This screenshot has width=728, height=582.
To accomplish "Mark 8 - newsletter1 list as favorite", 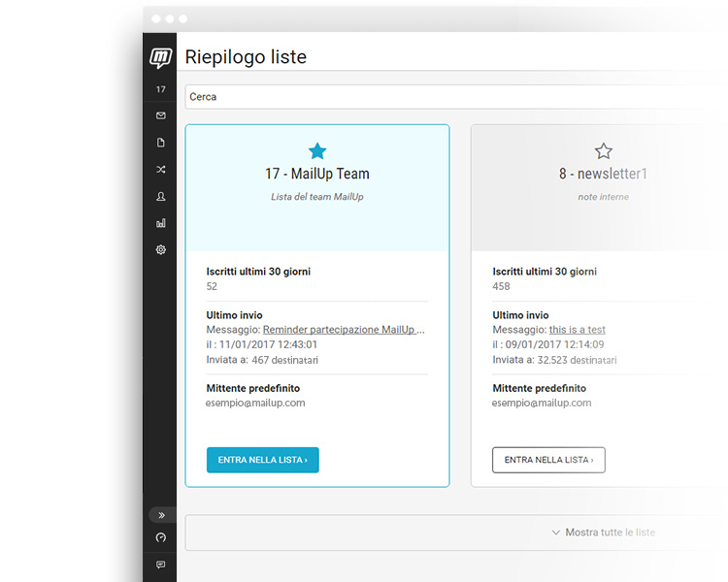I will click(x=604, y=150).
